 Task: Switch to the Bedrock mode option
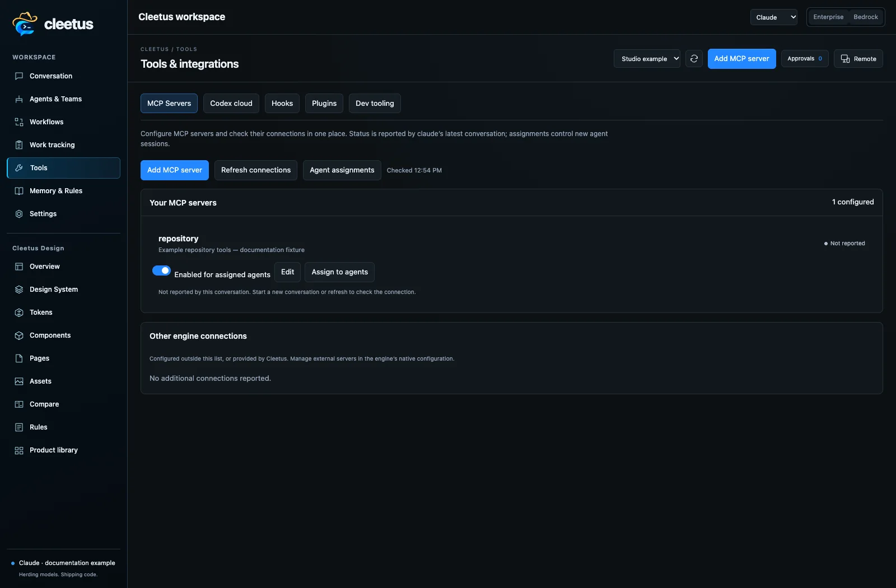pos(866,17)
